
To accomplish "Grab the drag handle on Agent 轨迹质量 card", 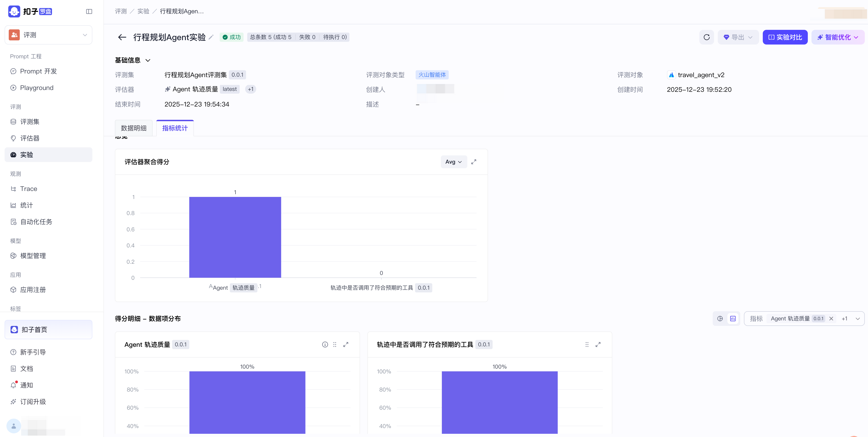I will point(335,345).
